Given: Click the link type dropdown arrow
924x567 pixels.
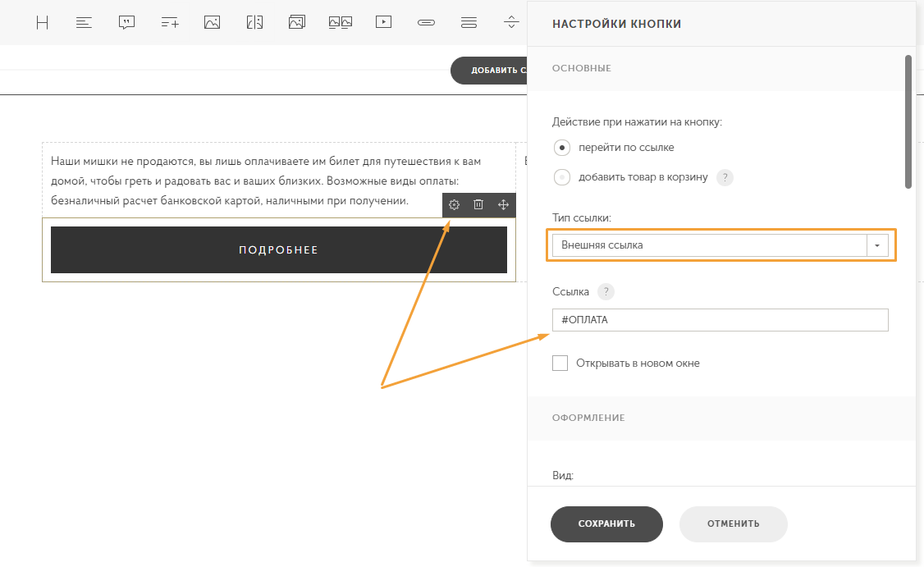Looking at the screenshot, I should click(877, 245).
